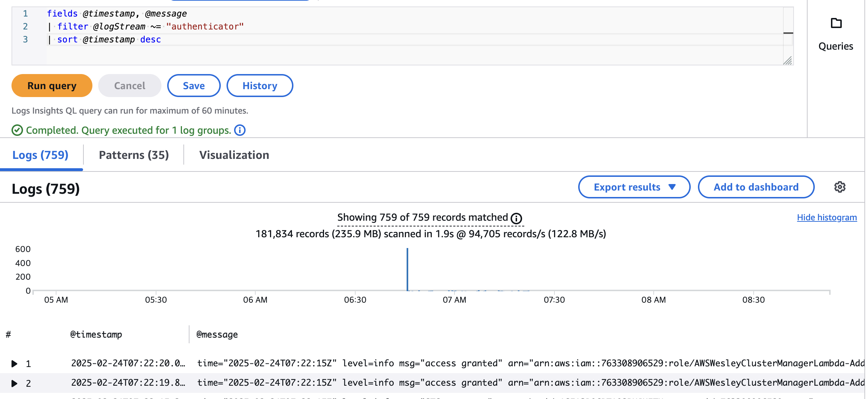868x399 pixels.
Task: Click the Save query button
Action: [x=193, y=86]
